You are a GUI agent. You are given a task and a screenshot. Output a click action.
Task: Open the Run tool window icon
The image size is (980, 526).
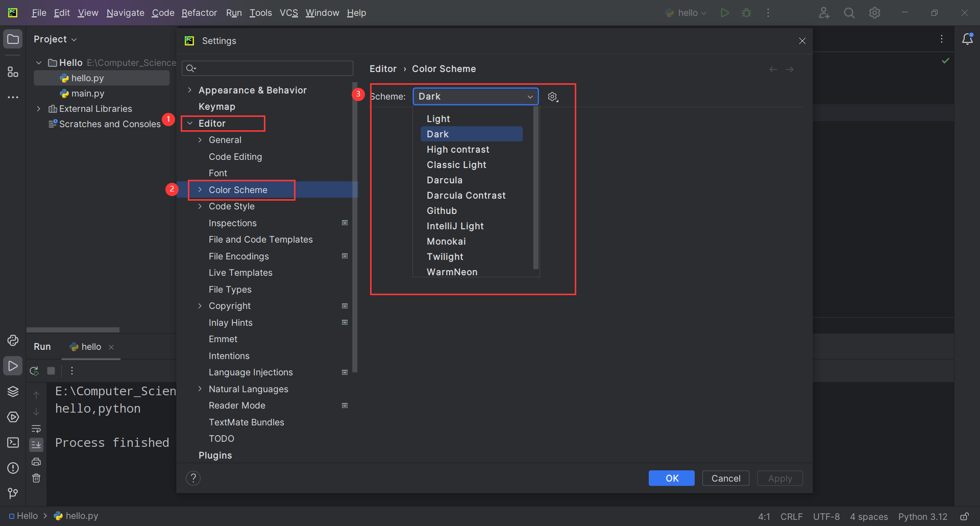(13, 366)
